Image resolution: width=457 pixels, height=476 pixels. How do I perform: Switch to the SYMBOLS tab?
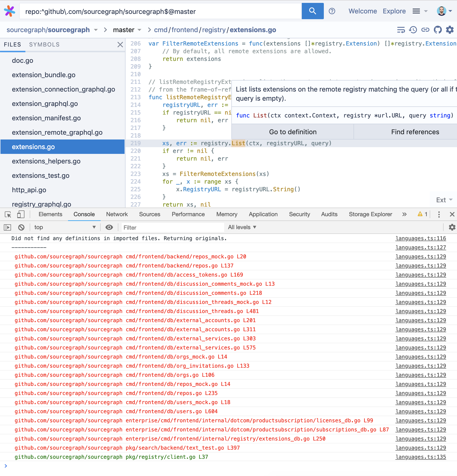(44, 45)
